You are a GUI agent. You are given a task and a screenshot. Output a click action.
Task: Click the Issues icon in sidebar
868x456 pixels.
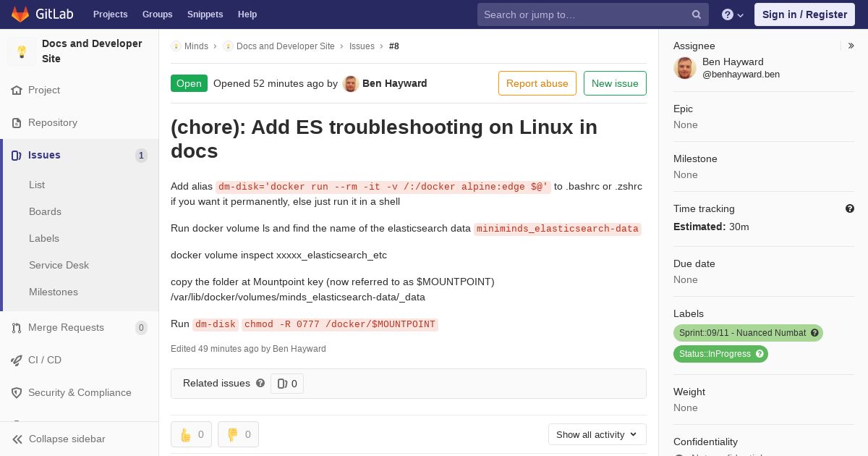click(x=17, y=156)
